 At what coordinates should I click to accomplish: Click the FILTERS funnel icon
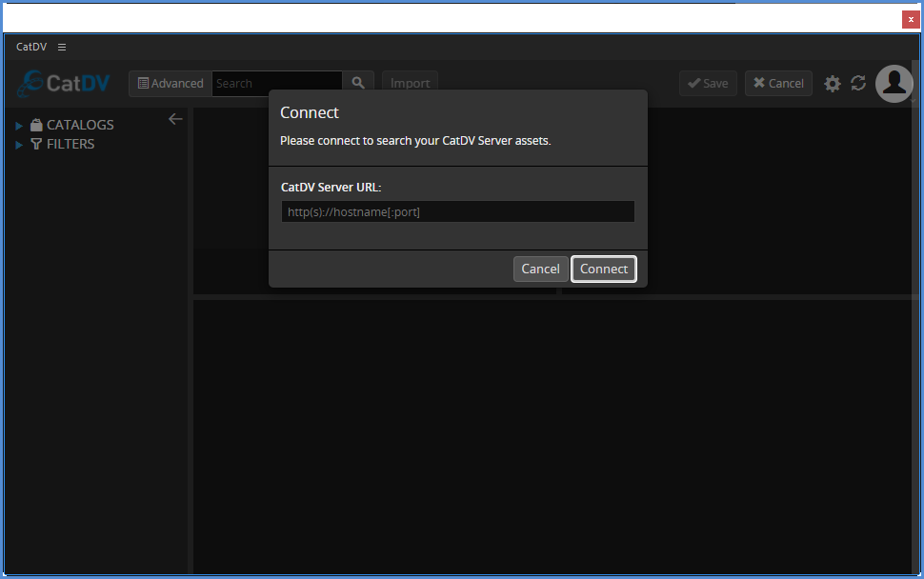[x=36, y=144]
